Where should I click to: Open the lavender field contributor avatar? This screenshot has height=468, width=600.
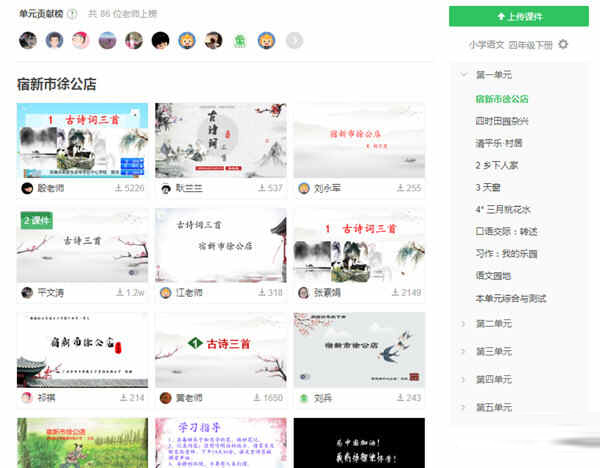tap(108, 40)
